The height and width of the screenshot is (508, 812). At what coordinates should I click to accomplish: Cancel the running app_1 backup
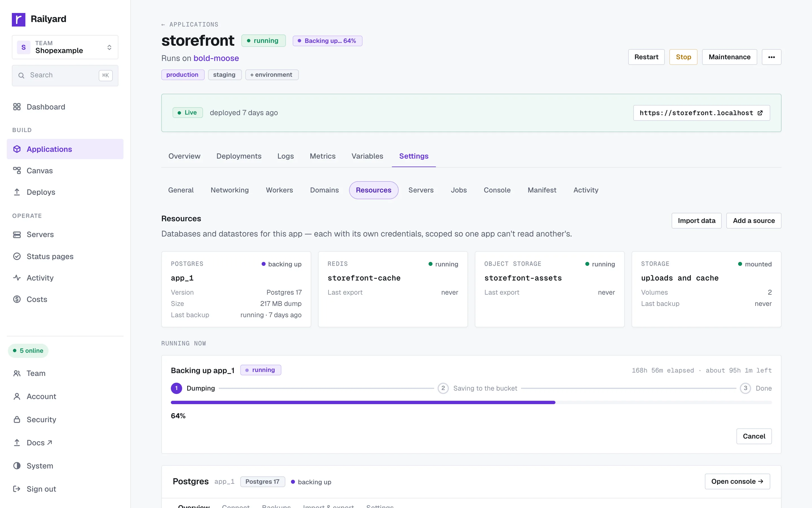click(x=754, y=436)
